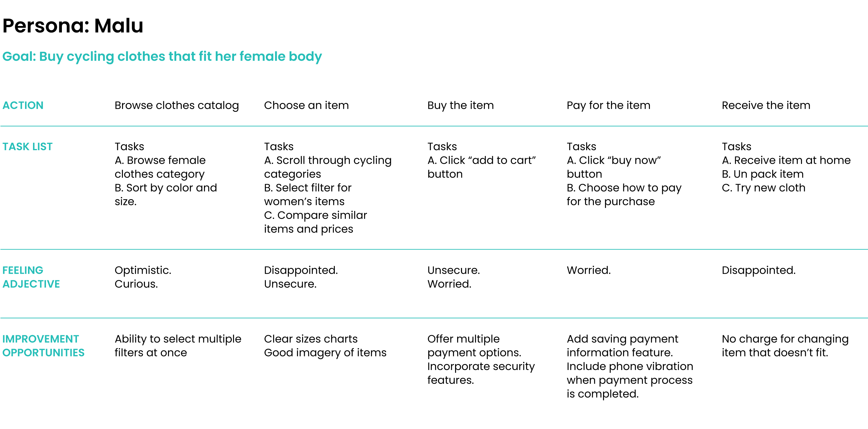Select the "Pay for the item" column header
868x429 pixels.
(608, 105)
